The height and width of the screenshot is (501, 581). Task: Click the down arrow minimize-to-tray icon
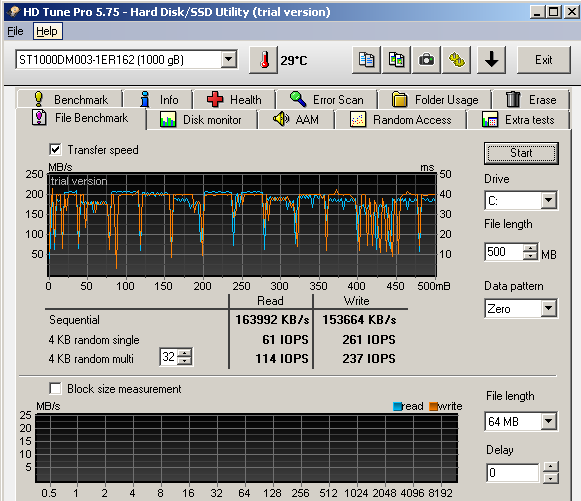tap(491, 60)
